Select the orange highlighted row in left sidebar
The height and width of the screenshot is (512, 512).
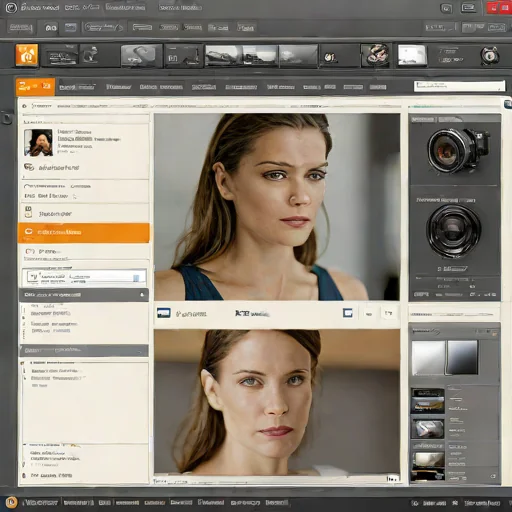click(x=83, y=232)
